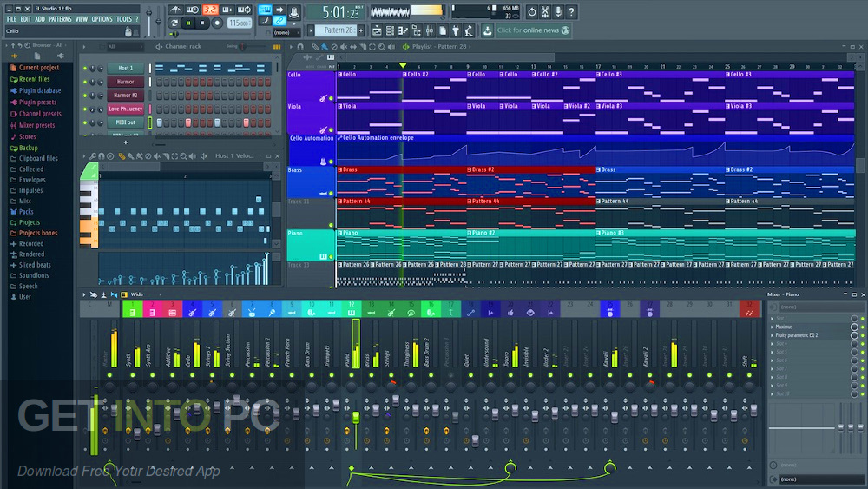Screen dimensions: 868x489
Task: Click the audio editor scissors icon
Action: tap(545, 11)
